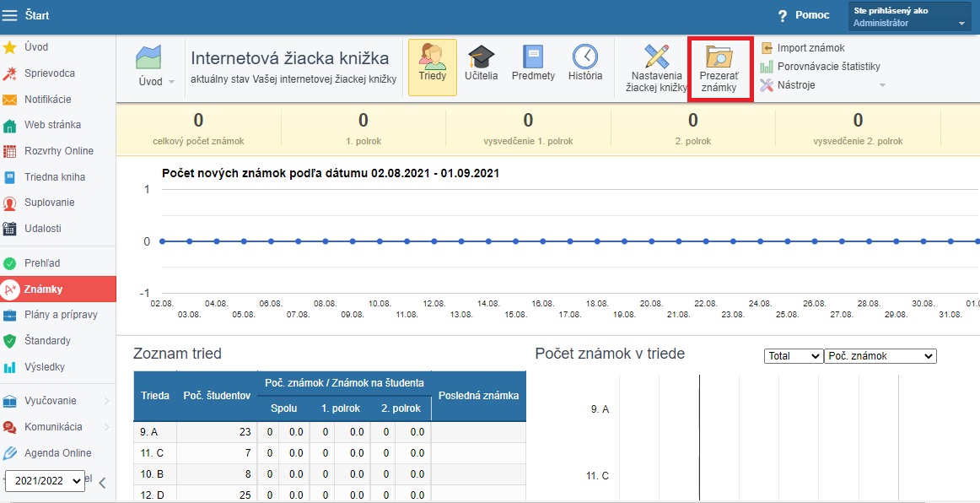Click the question mark help icon
Viewport: 980px width, 503px height.
782,16
